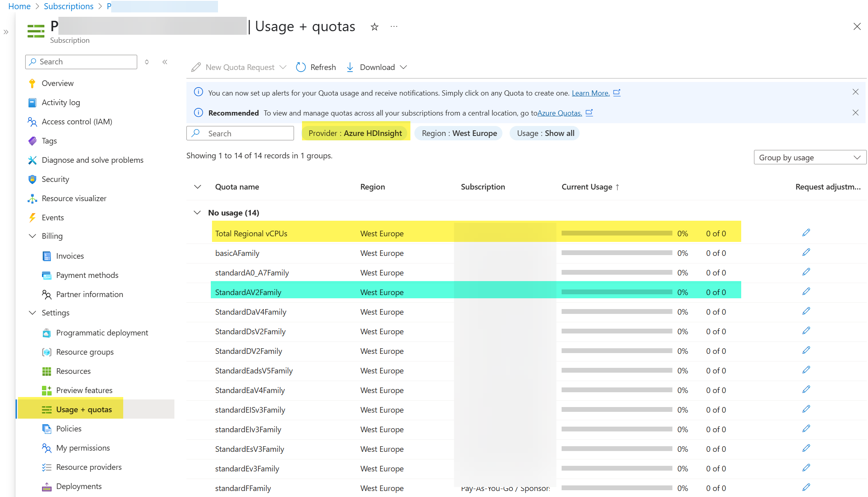
Task: Click the Refresh toolbar button
Action: point(316,67)
